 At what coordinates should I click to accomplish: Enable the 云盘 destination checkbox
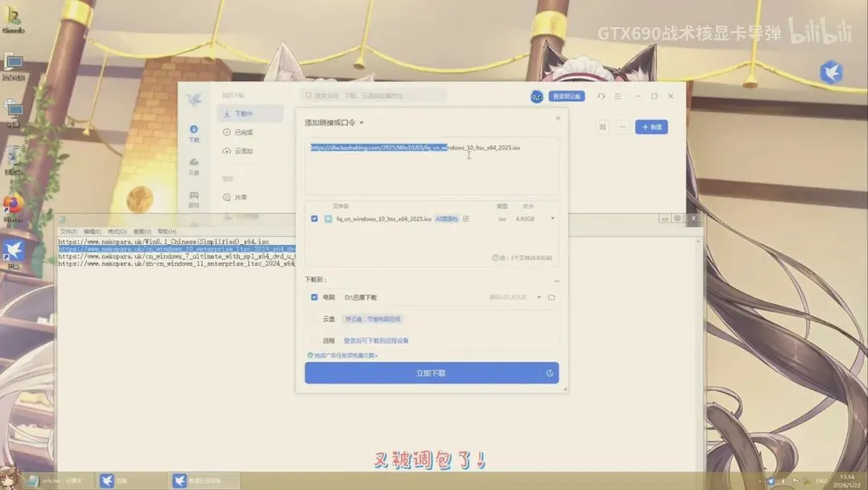[x=314, y=319]
